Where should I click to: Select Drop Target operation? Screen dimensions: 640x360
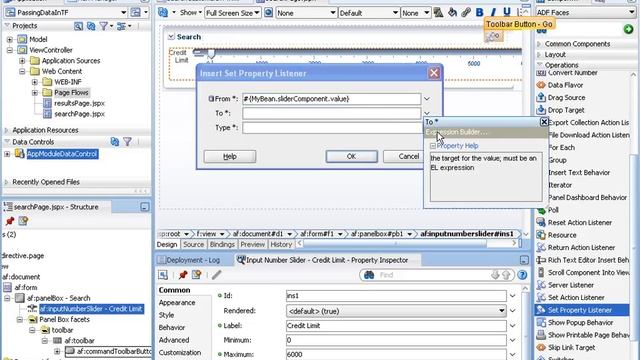(566, 110)
